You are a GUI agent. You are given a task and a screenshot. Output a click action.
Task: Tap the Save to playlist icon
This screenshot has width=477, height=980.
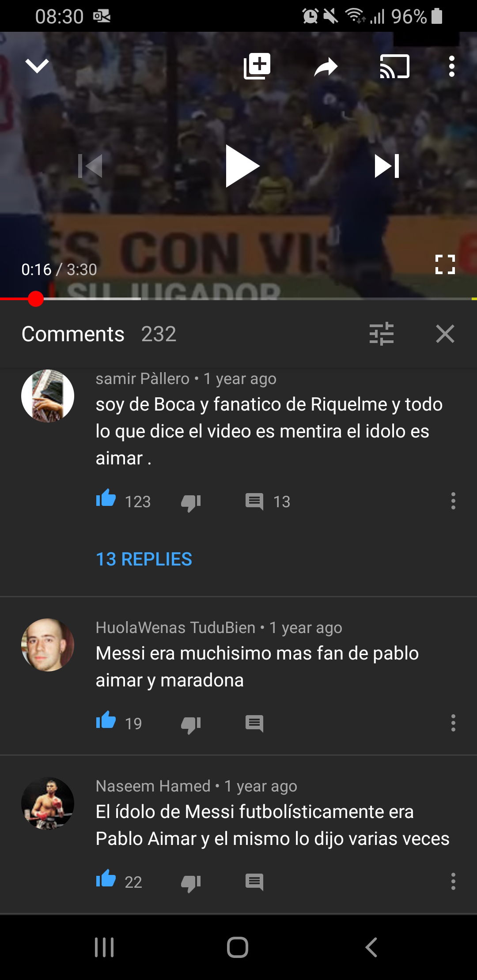click(257, 66)
